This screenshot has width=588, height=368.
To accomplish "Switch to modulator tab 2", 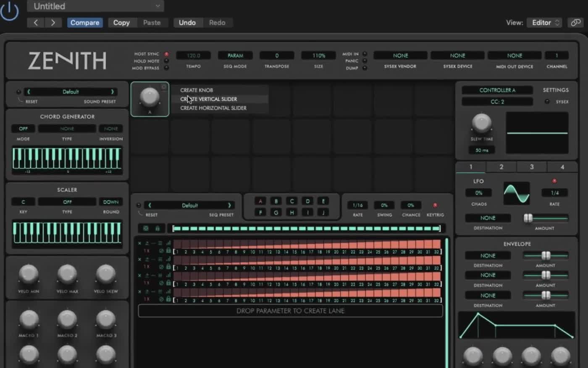I will tap(501, 167).
